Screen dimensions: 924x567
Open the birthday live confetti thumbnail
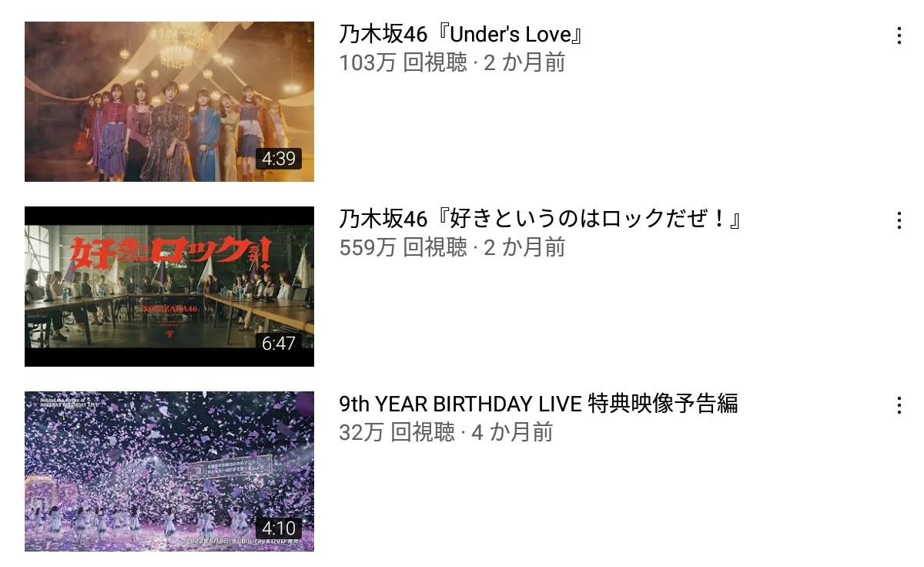tap(169, 471)
